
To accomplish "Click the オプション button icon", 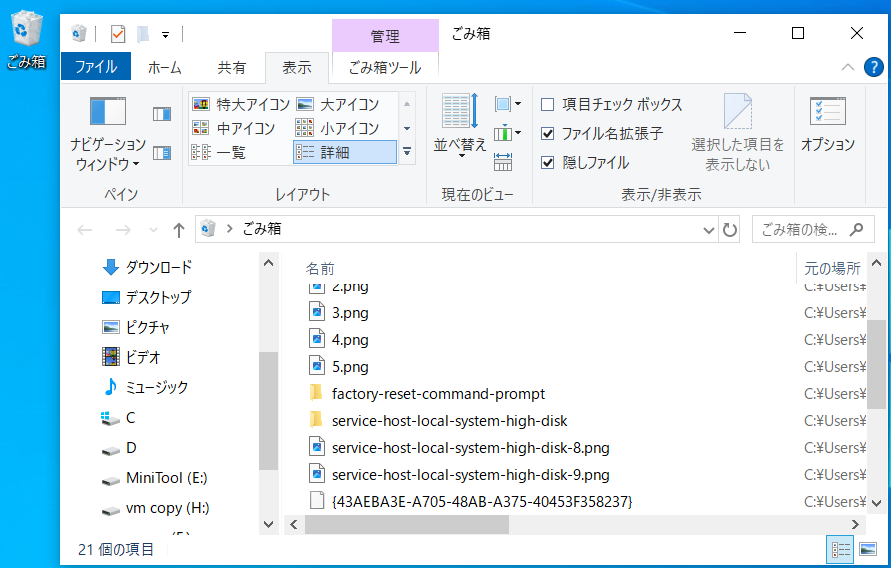I will (x=827, y=111).
